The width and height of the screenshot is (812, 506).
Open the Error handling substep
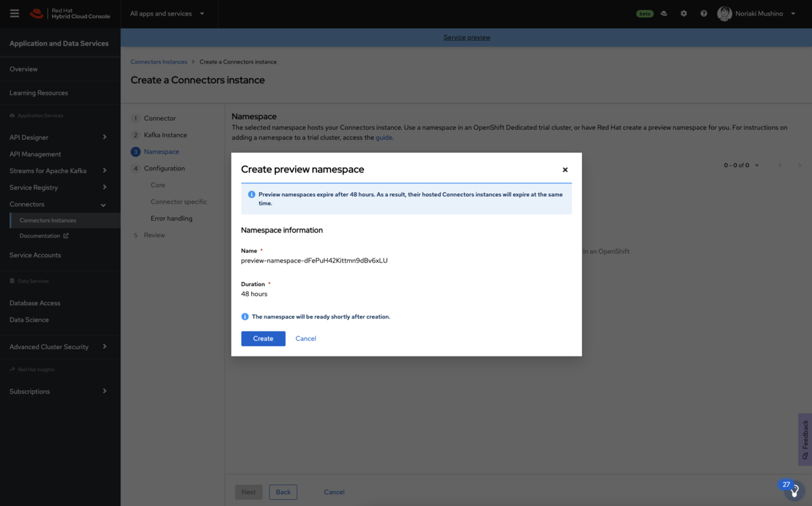171,218
